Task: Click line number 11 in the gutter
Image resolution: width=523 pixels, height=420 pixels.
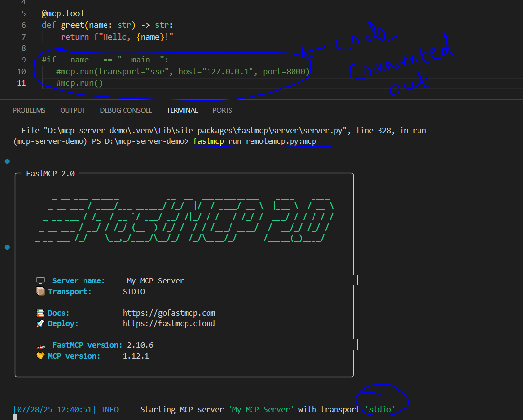Action: coord(21,83)
